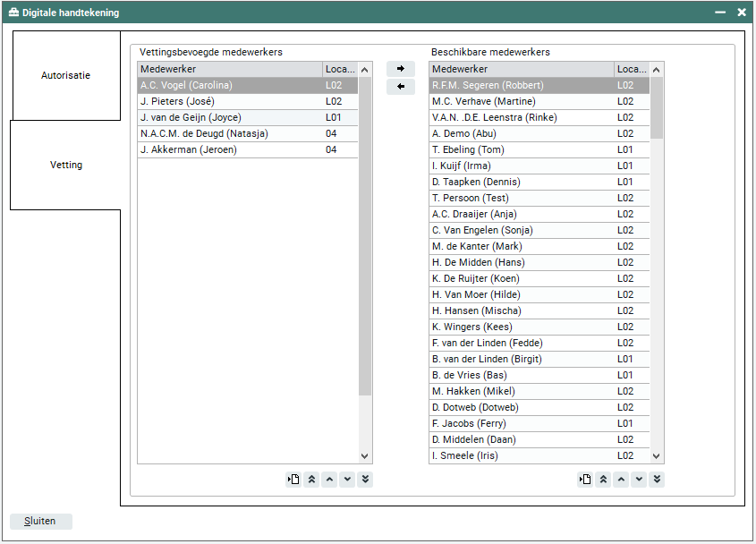Click export icon below left employee list
Screen dimensions: 756x544
pyautogui.click(x=293, y=480)
